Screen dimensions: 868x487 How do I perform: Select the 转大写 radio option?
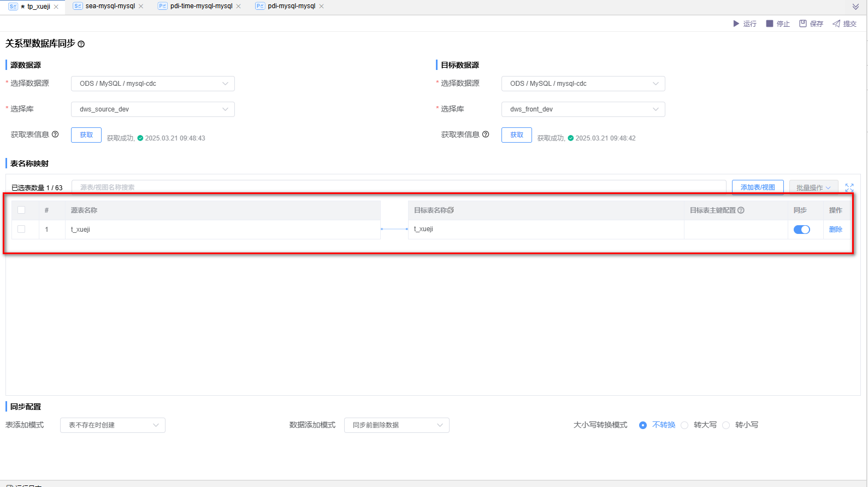click(x=684, y=425)
